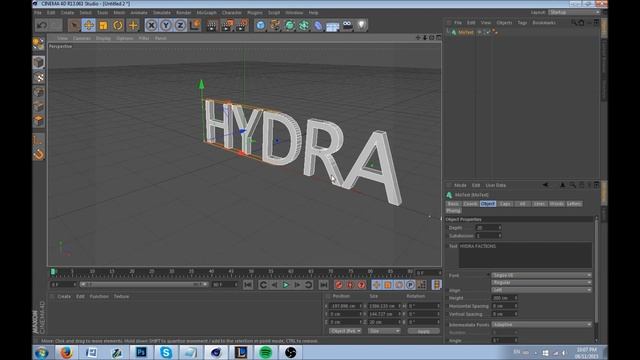The width and height of the screenshot is (640, 360).
Task: Expand the Font disclosure arrow
Action: click(488, 275)
